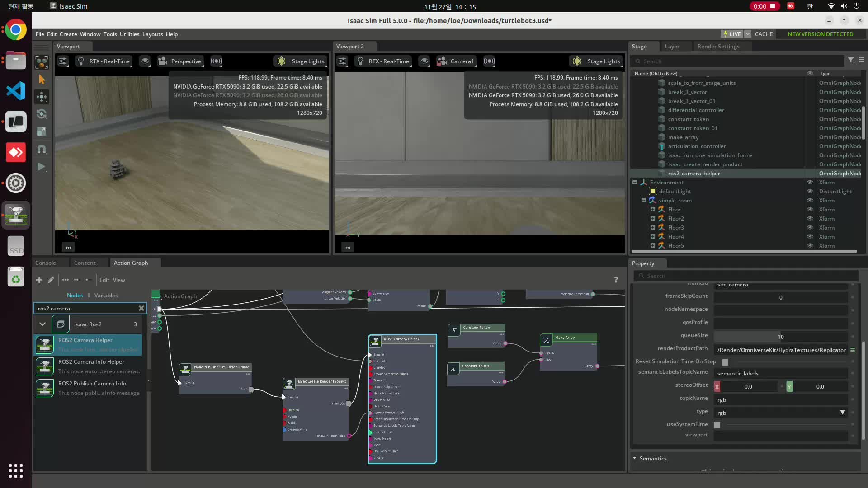
Task: Clear the node search with X icon
Action: coord(142,308)
